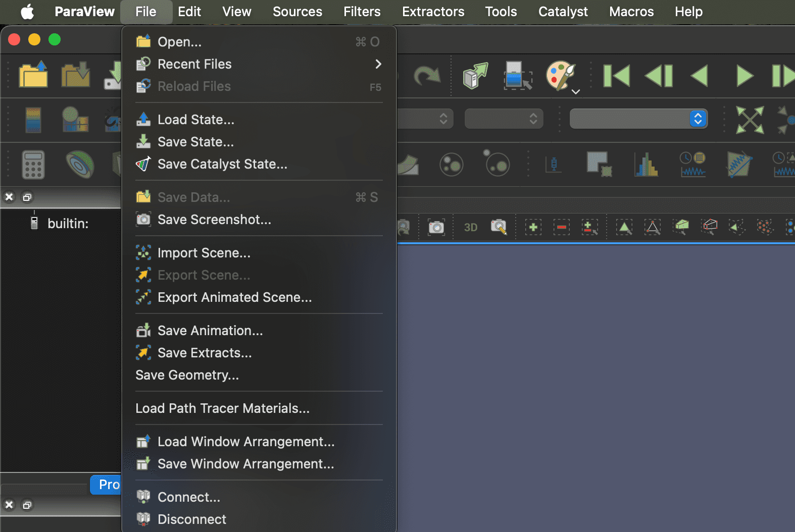Open the dropdown arrow under color palette
The width and height of the screenshot is (795, 532).
point(576,92)
